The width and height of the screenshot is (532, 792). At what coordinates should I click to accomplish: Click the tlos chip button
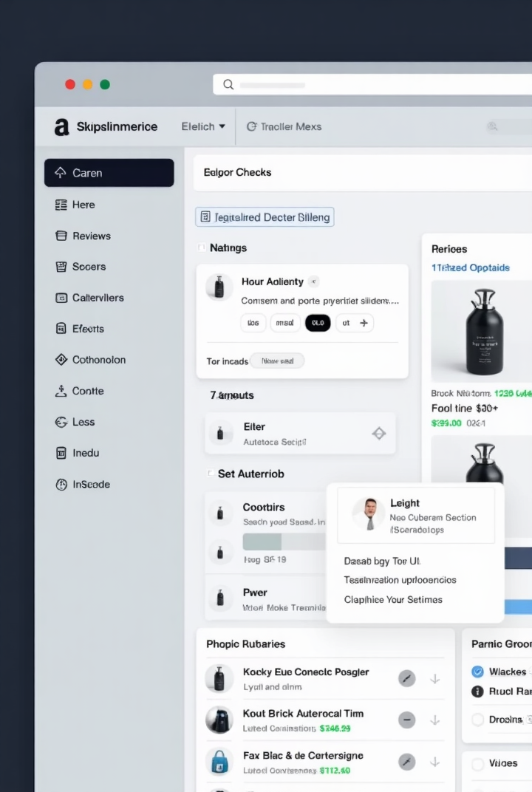pos(253,323)
